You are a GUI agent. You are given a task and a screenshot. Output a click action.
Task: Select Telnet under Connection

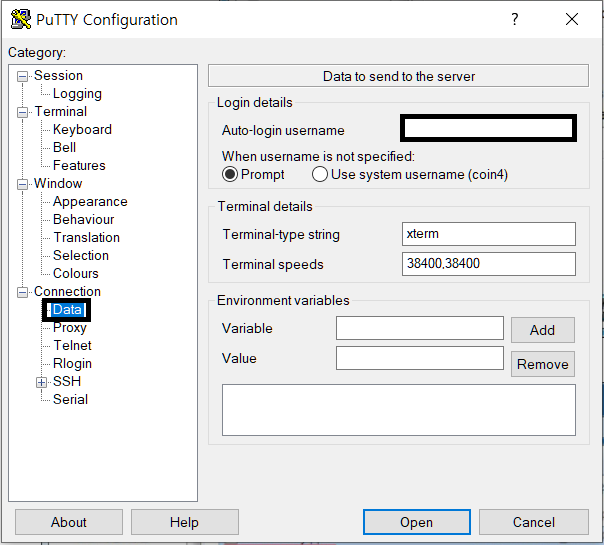(72, 345)
